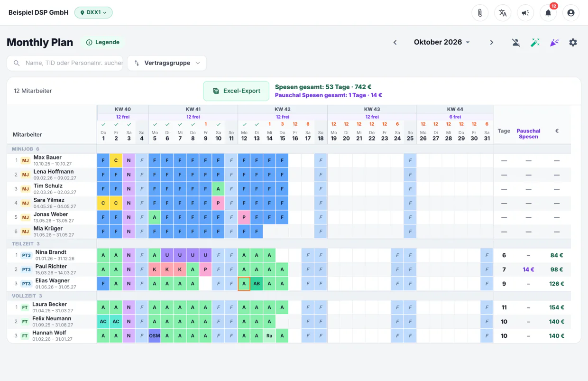Select Elias Wagner's AB cell on Di 13
Viewport: 588px width, 381px height.
pos(257,284)
